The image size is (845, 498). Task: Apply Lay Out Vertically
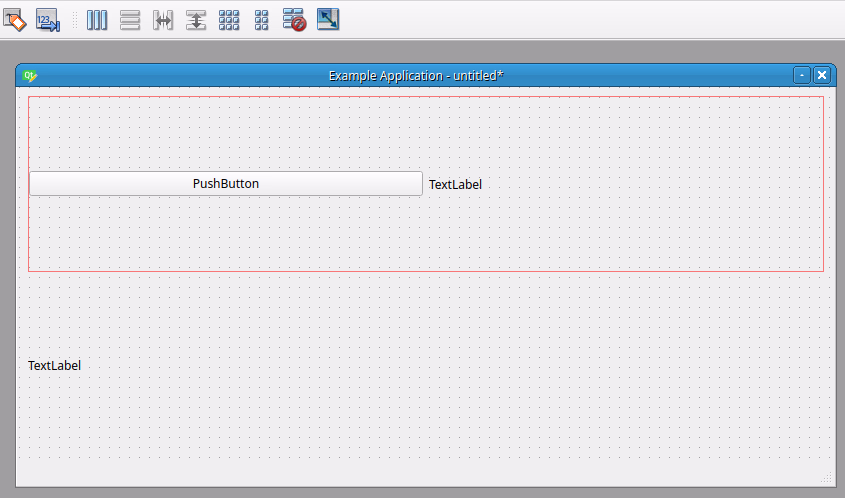130,20
